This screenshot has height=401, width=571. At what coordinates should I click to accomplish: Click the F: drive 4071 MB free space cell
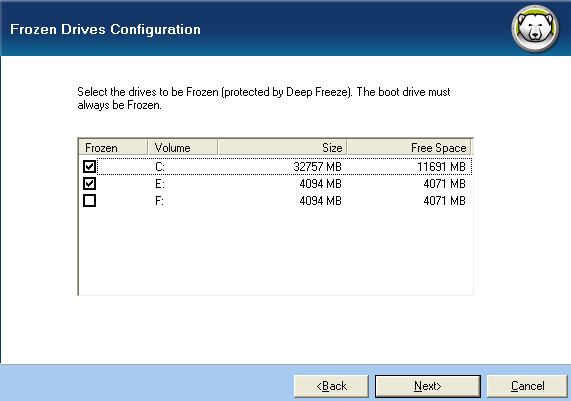(x=444, y=201)
